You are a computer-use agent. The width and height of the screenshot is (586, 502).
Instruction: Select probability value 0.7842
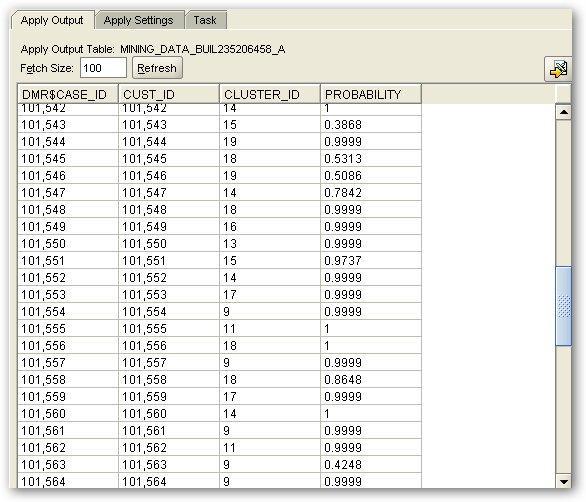tap(371, 193)
